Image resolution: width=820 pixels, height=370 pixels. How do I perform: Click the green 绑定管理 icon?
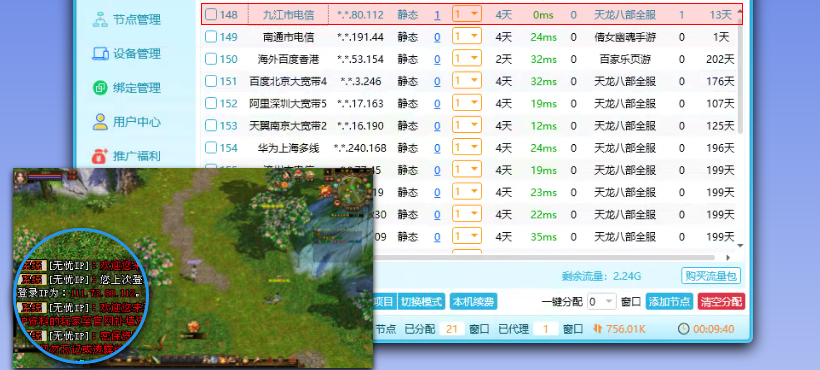pos(99,88)
